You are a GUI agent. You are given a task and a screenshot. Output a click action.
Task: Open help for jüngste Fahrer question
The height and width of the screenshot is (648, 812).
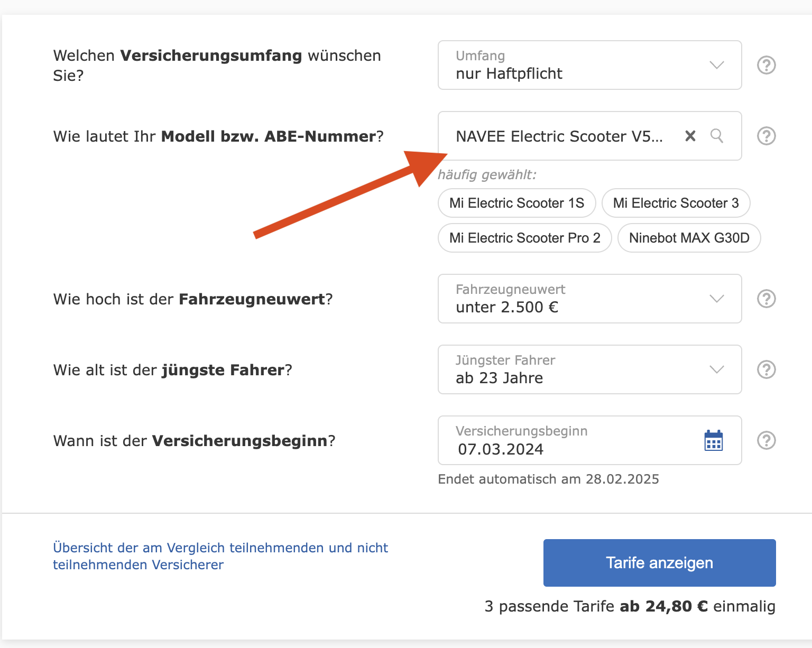[x=766, y=369]
